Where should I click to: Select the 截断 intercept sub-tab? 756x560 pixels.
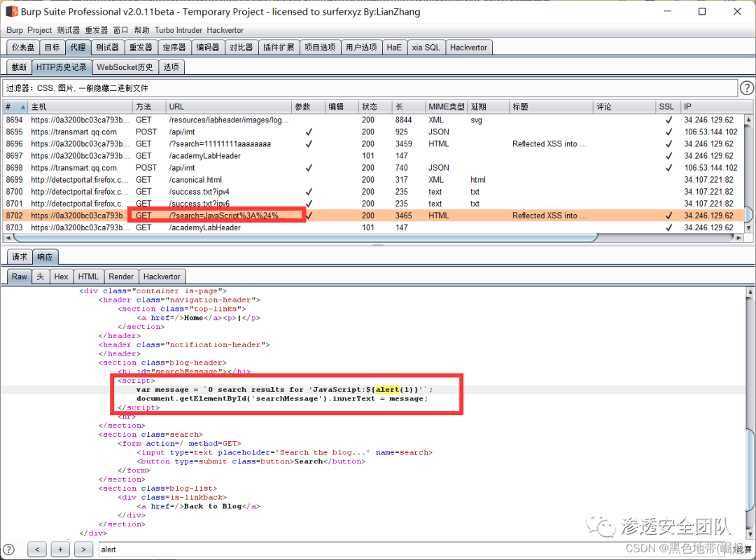(20, 67)
